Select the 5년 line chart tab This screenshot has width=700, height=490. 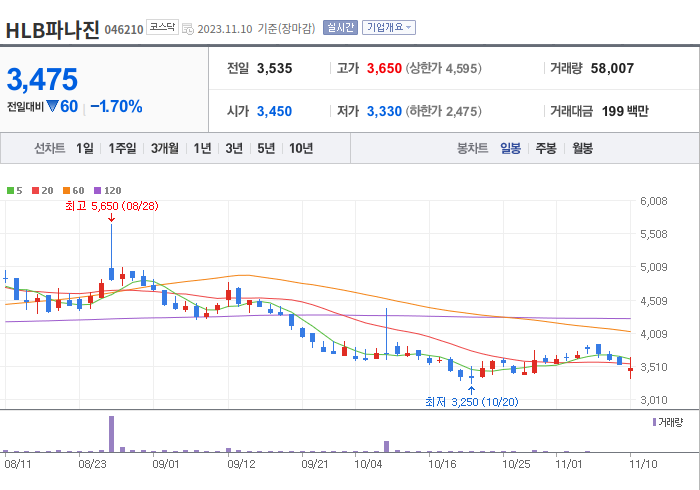(x=266, y=148)
